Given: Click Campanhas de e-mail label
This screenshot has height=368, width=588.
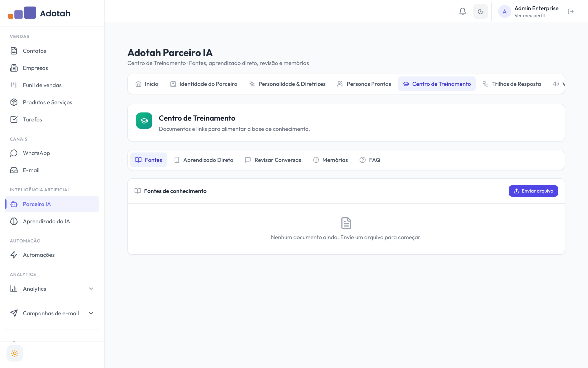Looking at the screenshot, I should click(51, 313).
